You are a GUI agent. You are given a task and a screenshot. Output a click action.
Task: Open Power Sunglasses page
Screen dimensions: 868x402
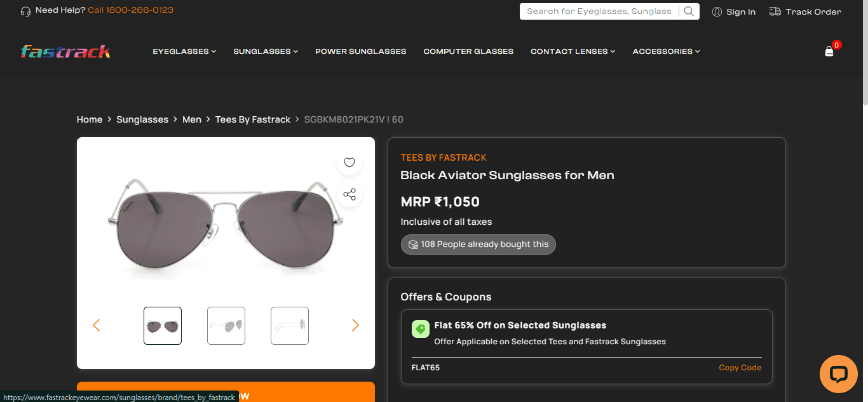point(360,51)
